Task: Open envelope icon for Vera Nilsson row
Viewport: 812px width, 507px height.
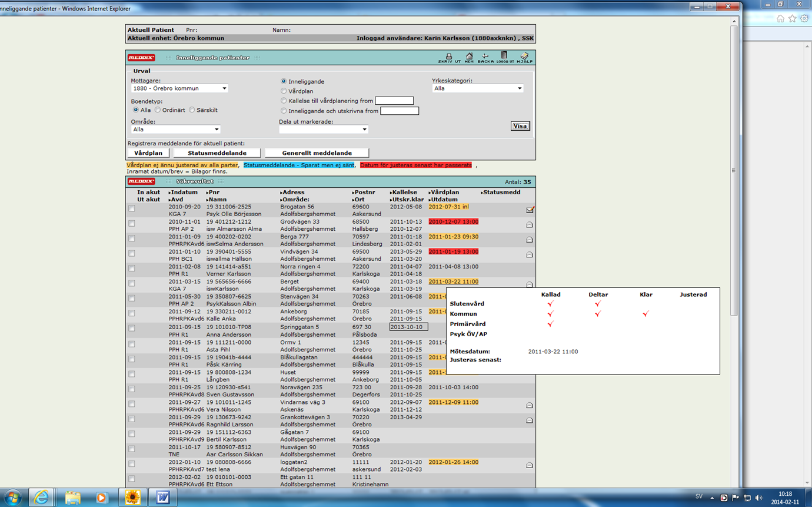Action: click(530, 405)
